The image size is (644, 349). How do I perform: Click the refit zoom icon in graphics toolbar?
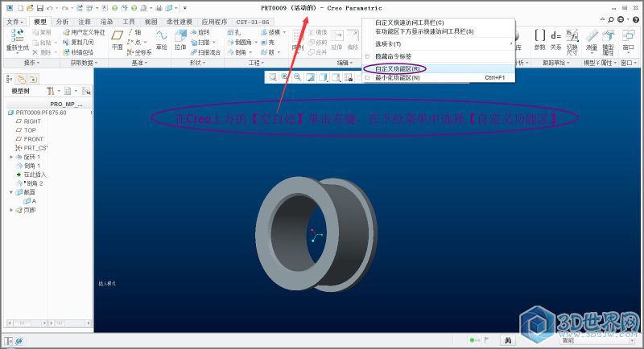(272, 77)
